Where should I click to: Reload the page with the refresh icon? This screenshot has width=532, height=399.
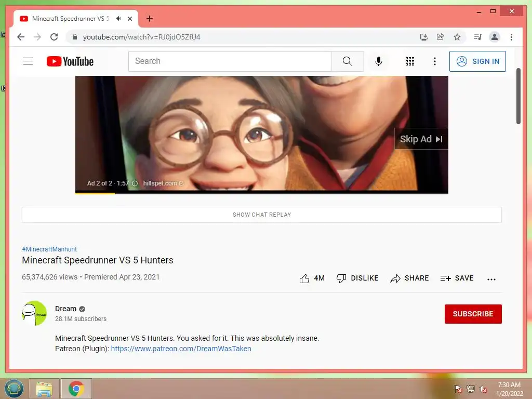(54, 37)
